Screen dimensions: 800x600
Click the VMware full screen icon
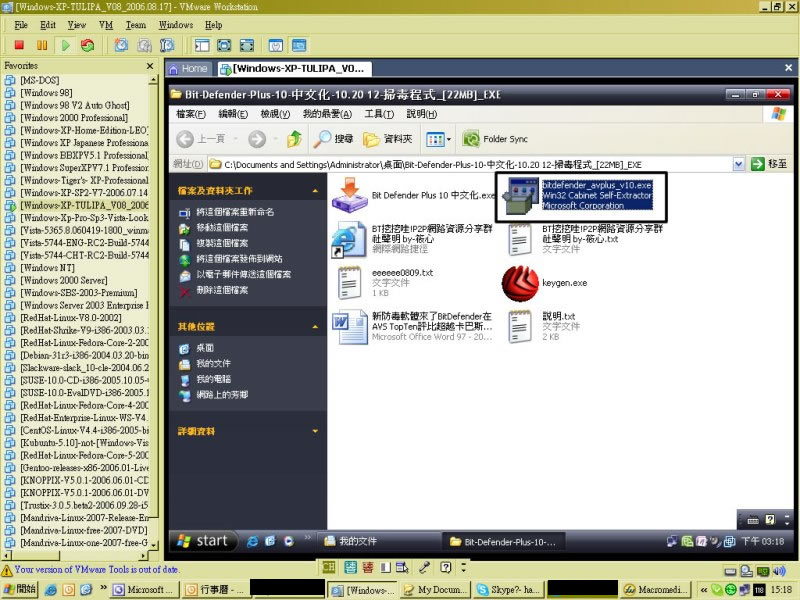(224, 45)
